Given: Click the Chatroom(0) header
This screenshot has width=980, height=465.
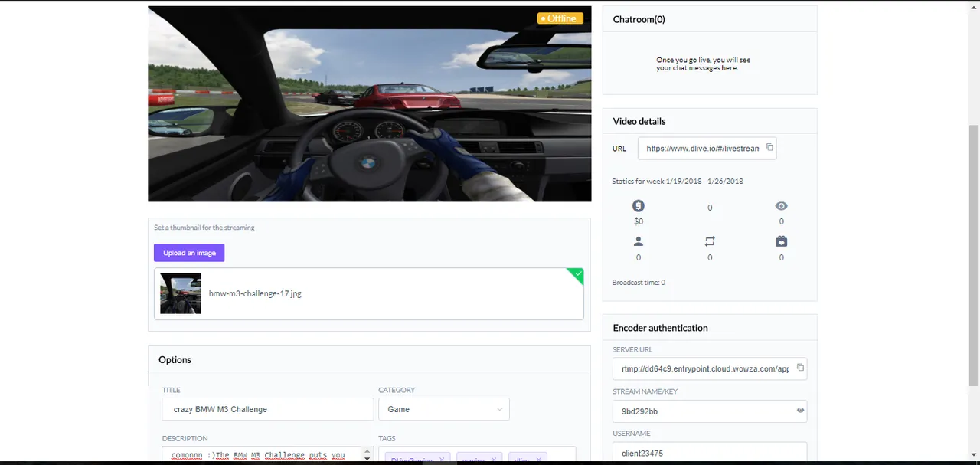Looking at the screenshot, I should [639, 19].
